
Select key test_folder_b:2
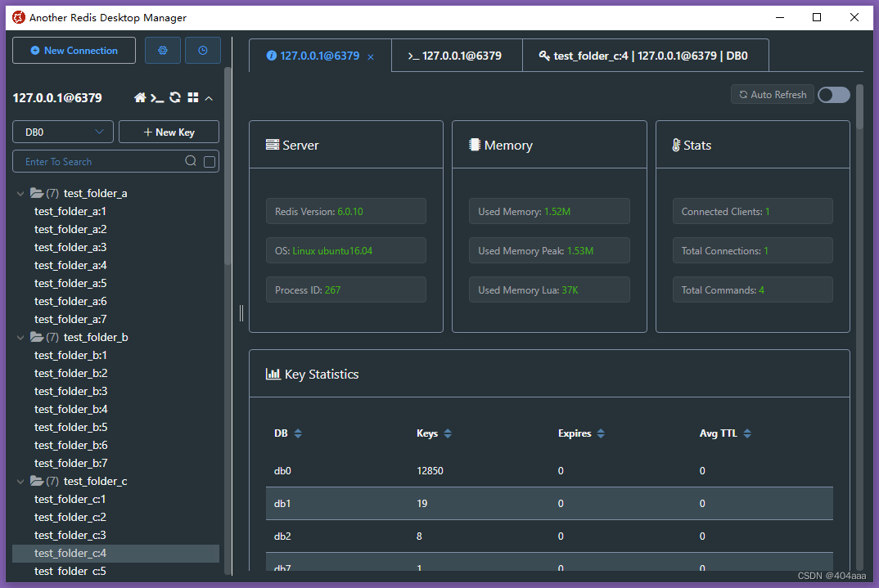click(70, 373)
